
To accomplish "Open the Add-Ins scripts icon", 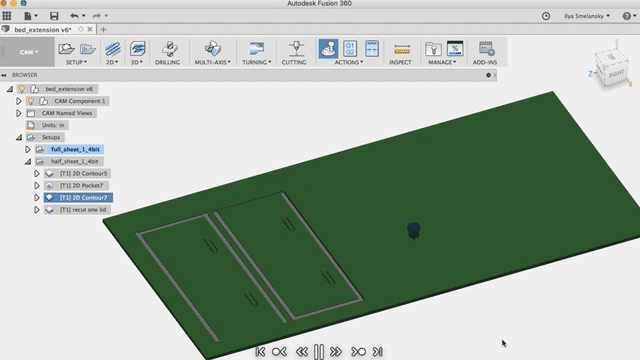I will (x=486, y=49).
